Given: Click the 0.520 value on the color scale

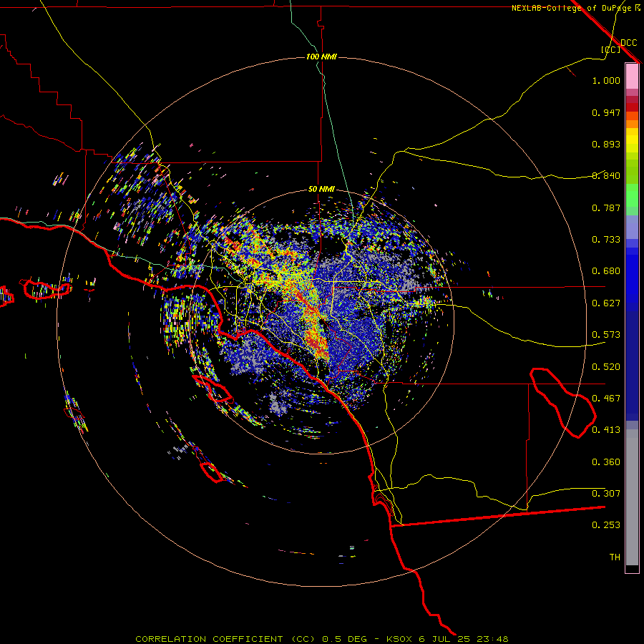Looking at the screenshot, I should 606,367.
